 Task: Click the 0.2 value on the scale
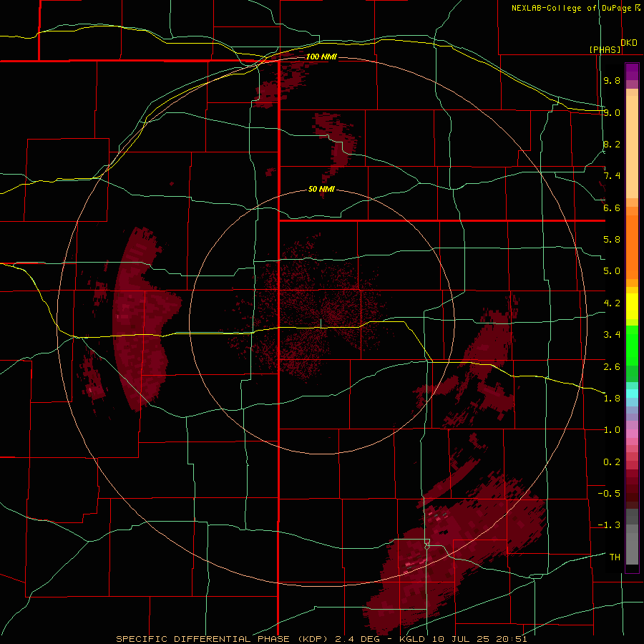612,462
